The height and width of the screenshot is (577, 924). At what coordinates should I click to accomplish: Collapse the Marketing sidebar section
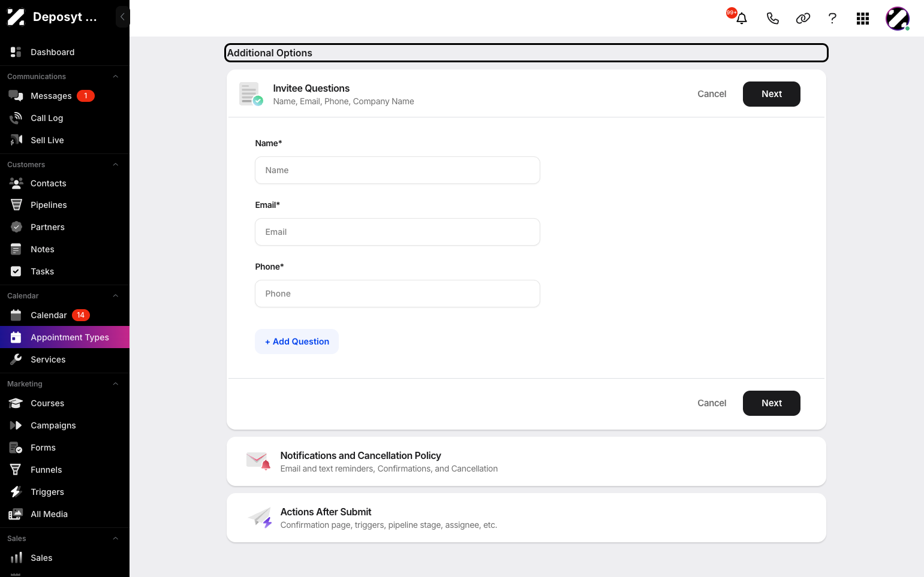tap(116, 384)
